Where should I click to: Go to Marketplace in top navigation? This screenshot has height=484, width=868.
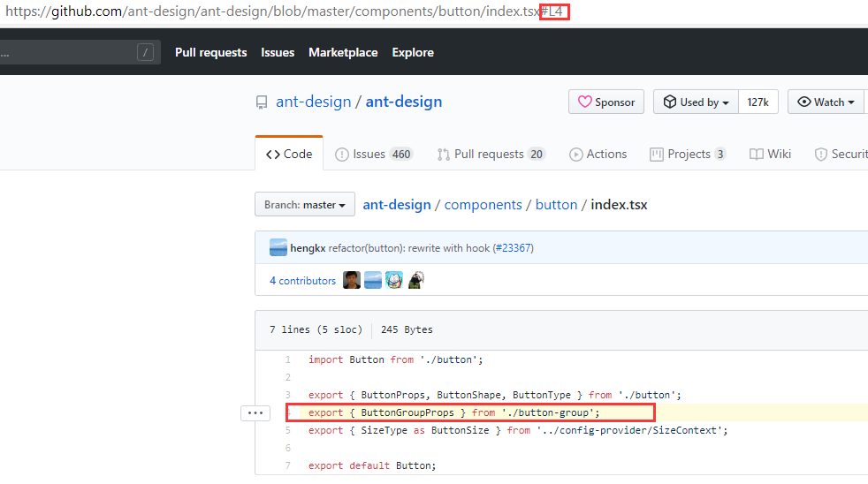343,52
